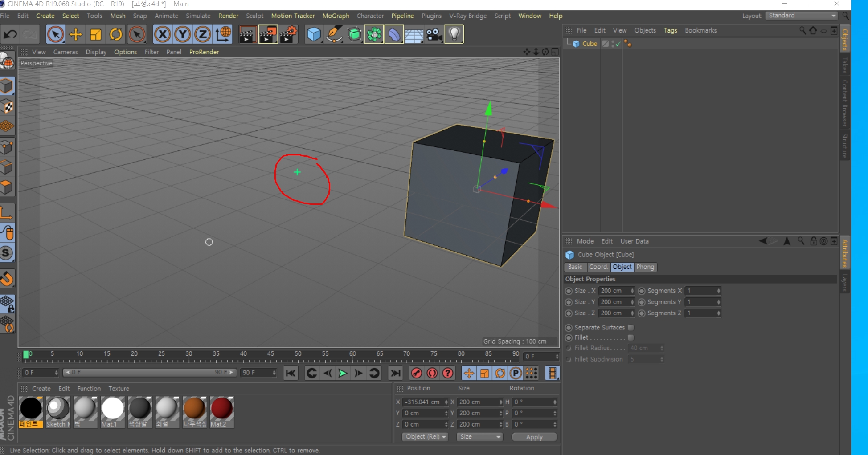Screen dimensions: 868x455
Task: Open the MoGraph-style array generator icon
Action: [x=374, y=35]
